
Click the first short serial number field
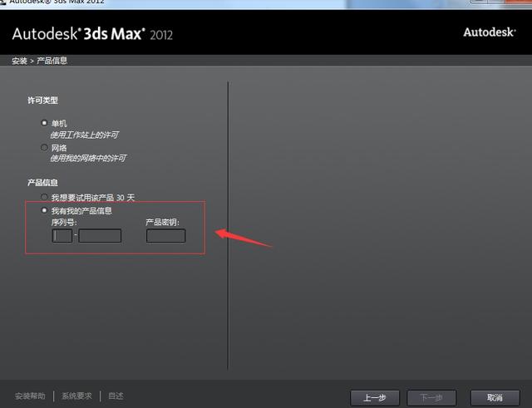click(x=62, y=236)
